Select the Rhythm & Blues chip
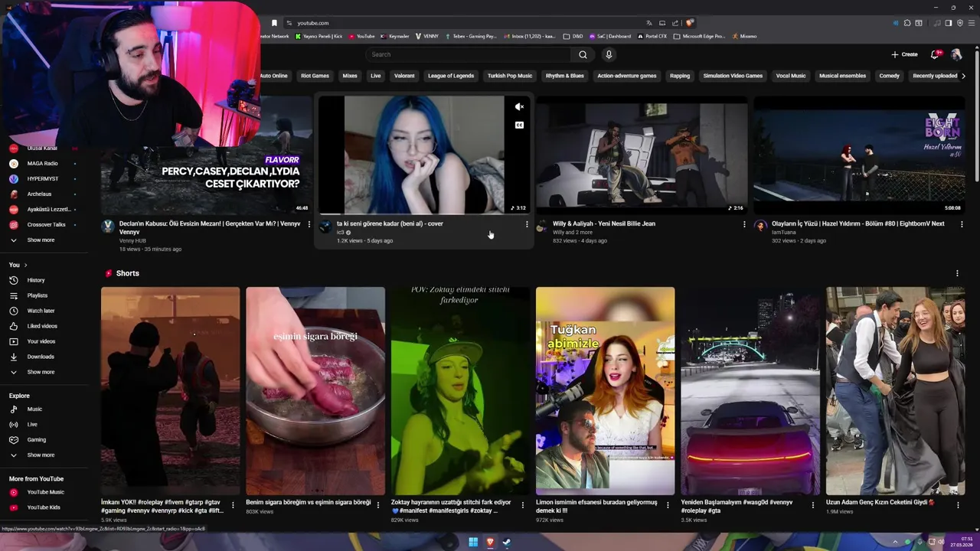Image resolution: width=980 pixels, height=551 pixels. pos(565,76)
